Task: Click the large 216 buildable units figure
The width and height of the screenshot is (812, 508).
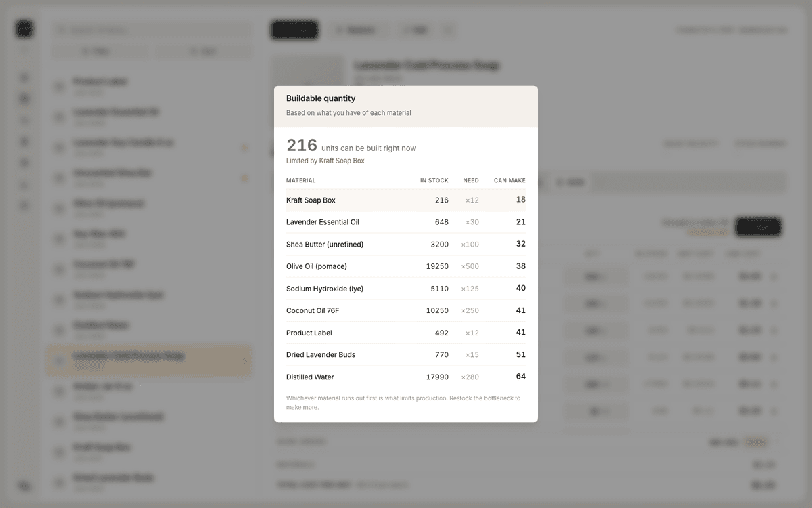Action: (302, 145)
